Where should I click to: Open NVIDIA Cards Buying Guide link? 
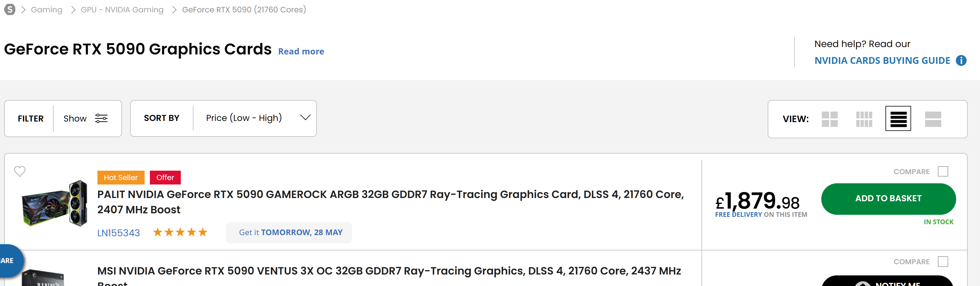[x=882, y=61]
